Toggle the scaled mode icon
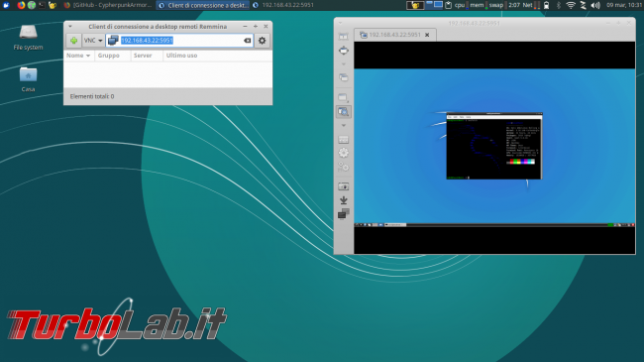 pyautogui.click(x=344, y=111)
